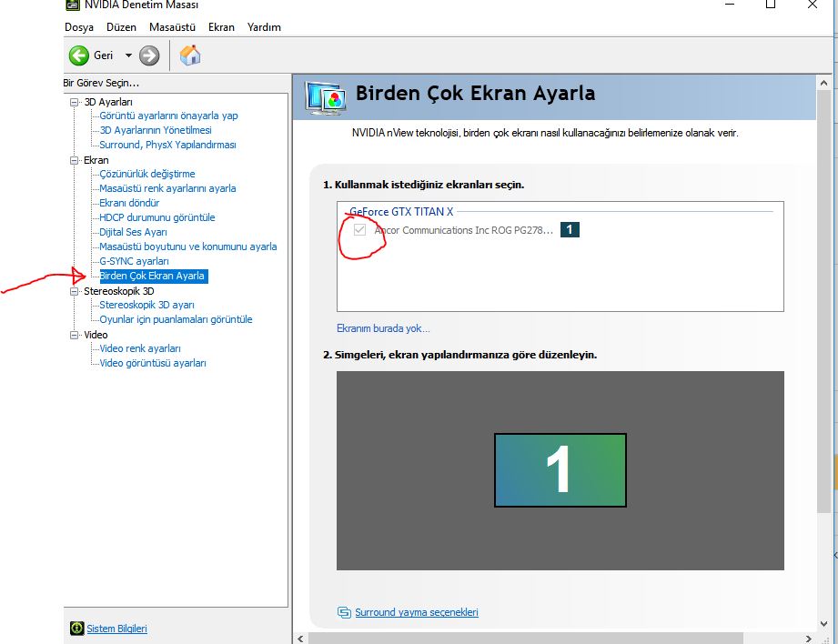Click the Sistem Bilgileri icon

(x=77, y=628)
